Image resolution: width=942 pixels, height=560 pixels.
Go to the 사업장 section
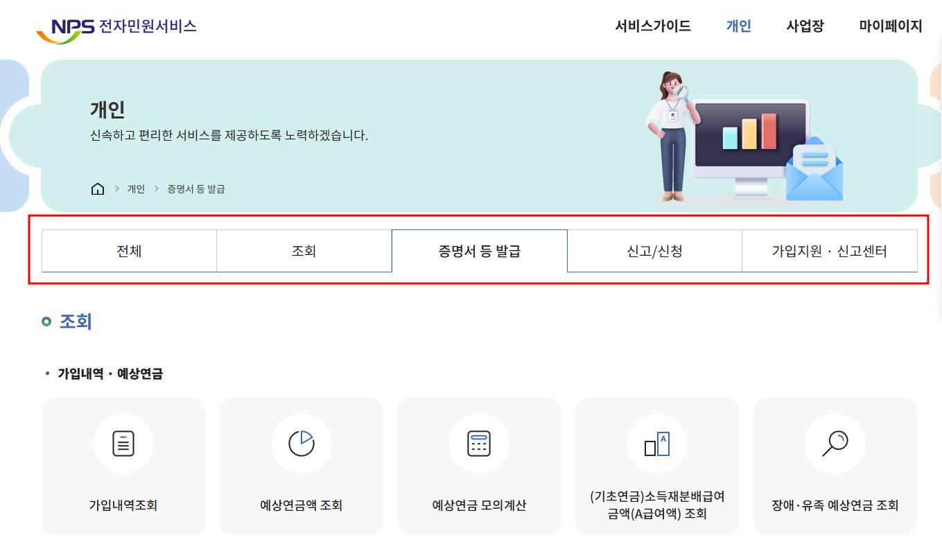(x=805, y=26)
